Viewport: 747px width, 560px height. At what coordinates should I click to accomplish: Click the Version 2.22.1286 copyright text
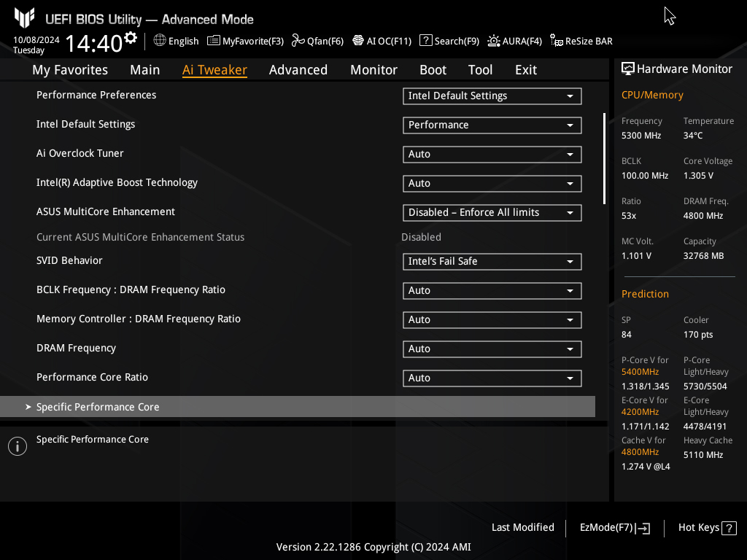(x=373, y=547)
